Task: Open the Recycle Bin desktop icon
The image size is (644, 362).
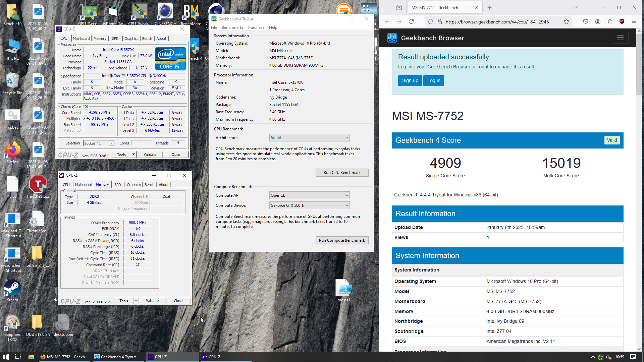Action: point(12,84)
